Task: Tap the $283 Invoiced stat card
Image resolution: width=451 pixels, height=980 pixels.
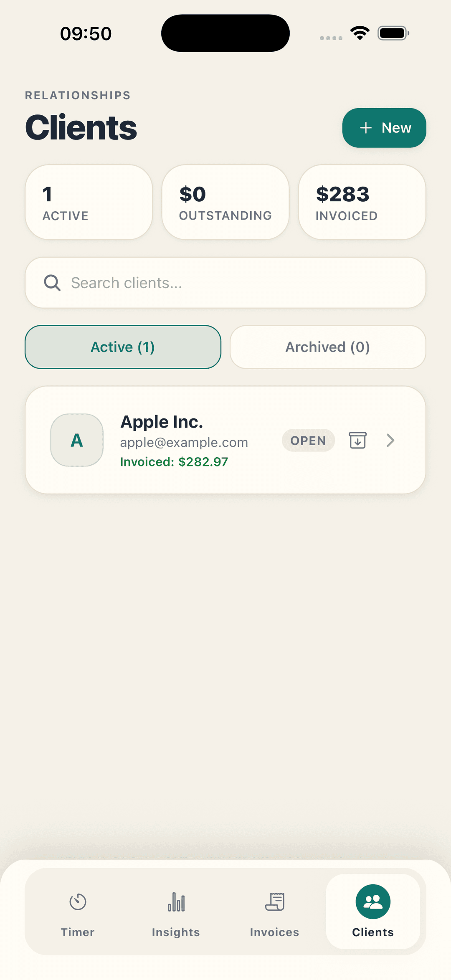Action: pos(362,202)
